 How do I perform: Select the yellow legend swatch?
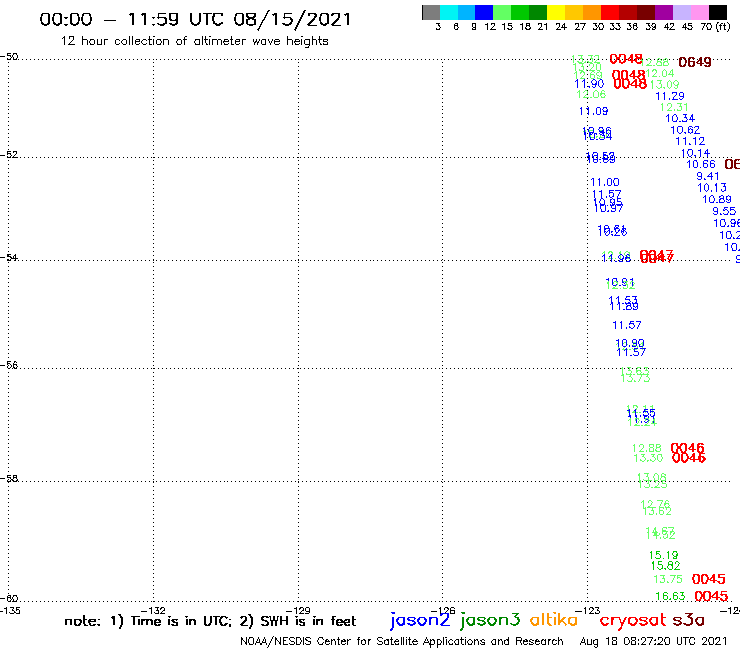pyautogui.click(x=556, y=12)
